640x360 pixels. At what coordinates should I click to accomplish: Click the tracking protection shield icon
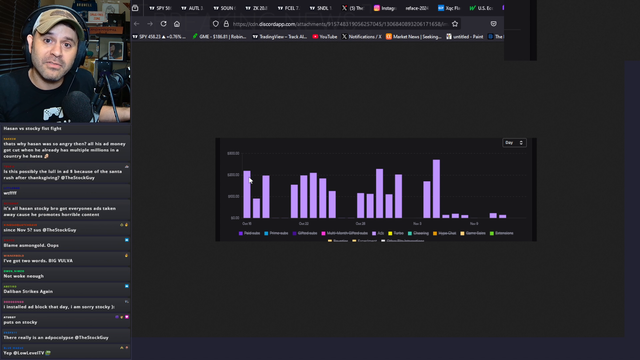point(216,24)
